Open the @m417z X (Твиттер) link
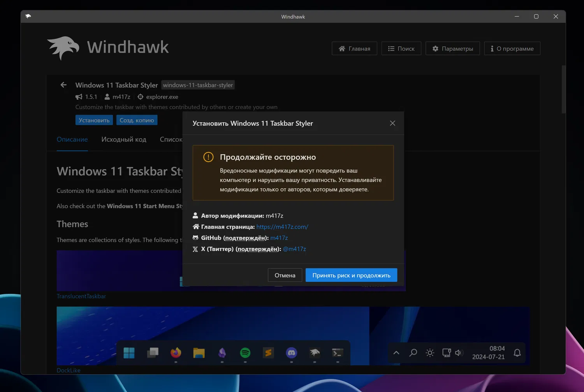This screenshot has width=584, height=392. coord(294,249)
